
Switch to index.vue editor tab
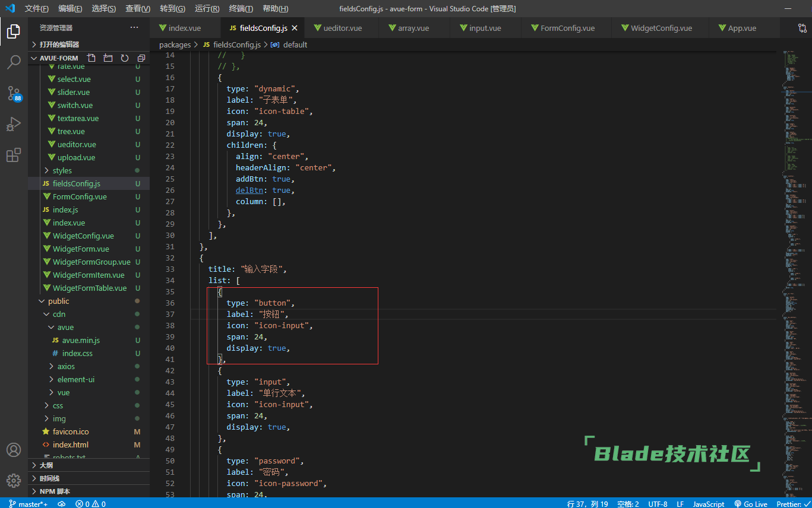coord(185,28)
